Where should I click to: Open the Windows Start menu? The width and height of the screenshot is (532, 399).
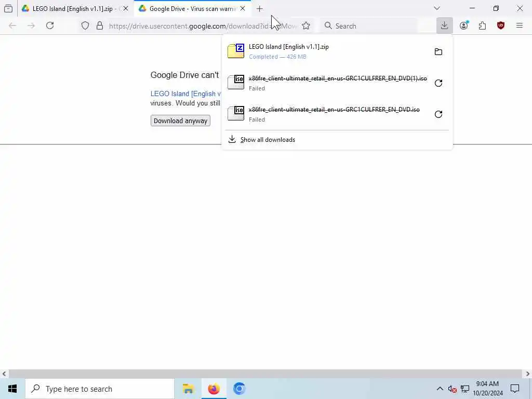coord(12,389)
